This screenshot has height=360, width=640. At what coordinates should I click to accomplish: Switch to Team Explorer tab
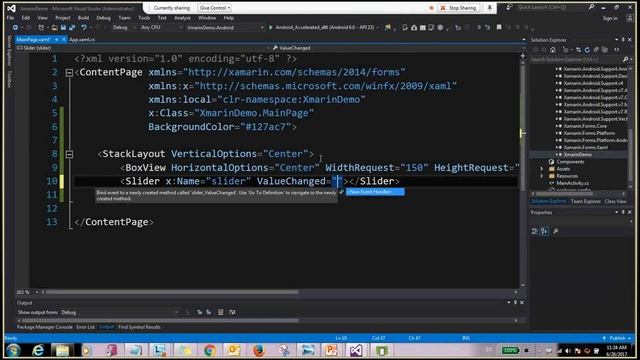click(x=586, y=201)
